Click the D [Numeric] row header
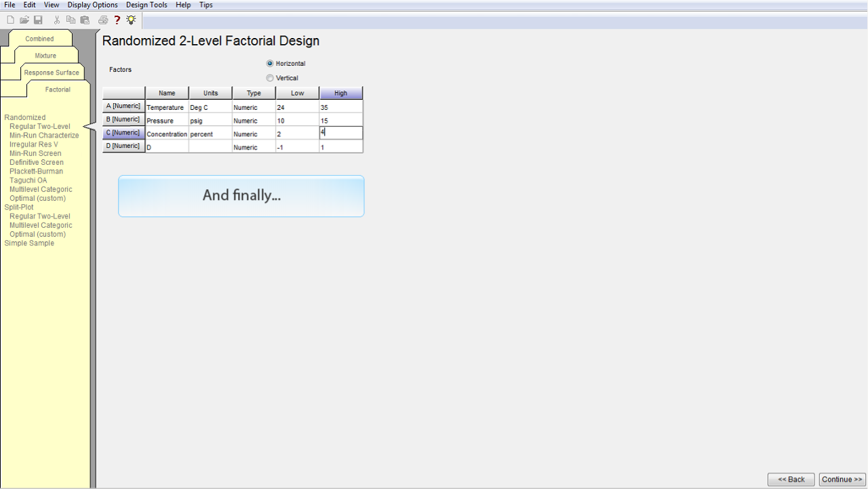Screen dimensions: 868x489 [x=123, y=146]
